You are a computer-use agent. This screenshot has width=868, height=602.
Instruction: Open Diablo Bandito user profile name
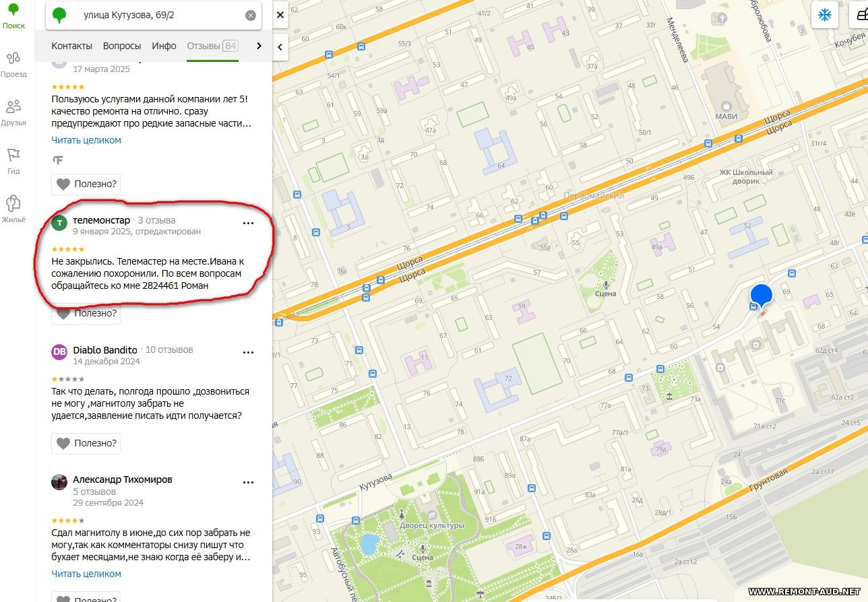(105, 350)
